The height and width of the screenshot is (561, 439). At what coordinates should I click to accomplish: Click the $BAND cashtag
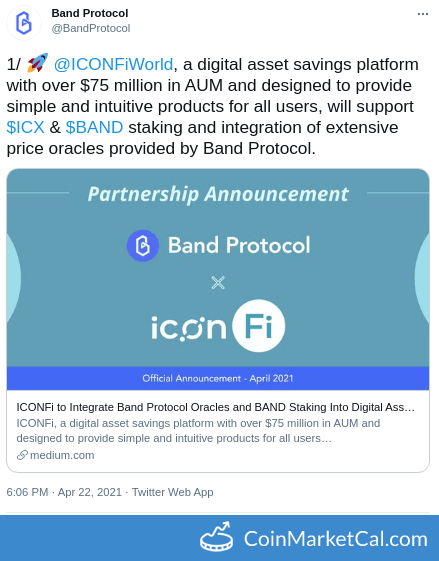(94, 127)
